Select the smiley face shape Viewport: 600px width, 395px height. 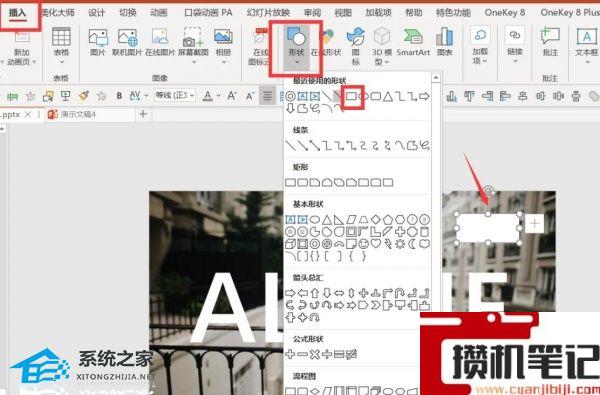pyautogui.click(x=364, y=244)
